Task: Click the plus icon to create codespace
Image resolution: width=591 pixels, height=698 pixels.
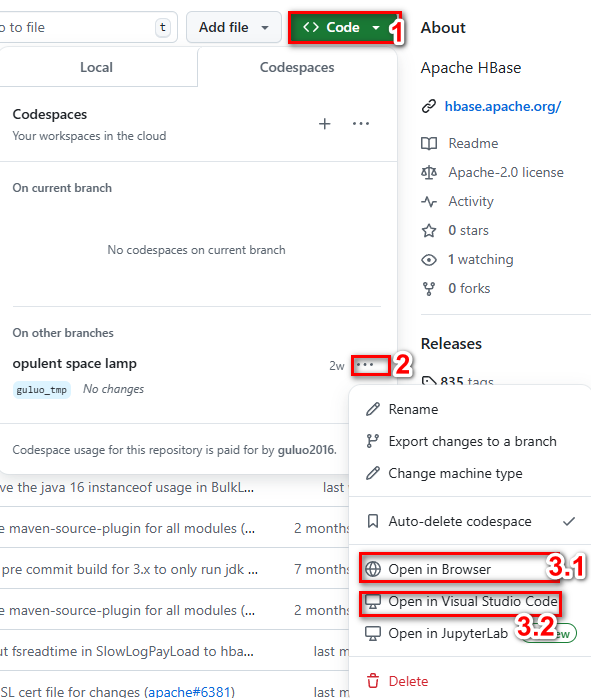Action: (x=324, y=124)
